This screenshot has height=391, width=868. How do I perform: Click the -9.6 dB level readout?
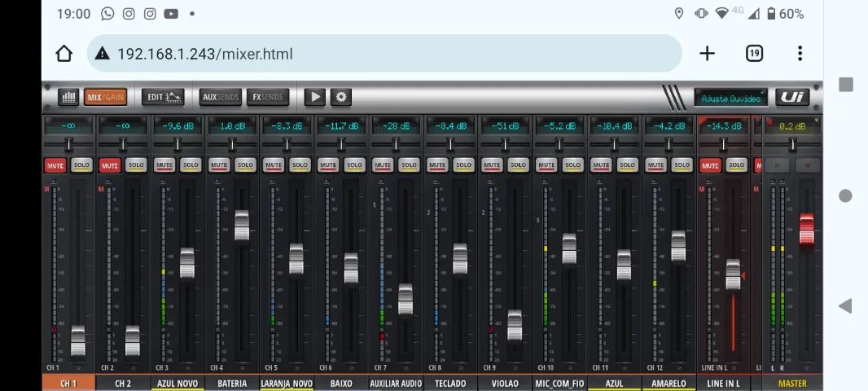click(x=178, y=125)
